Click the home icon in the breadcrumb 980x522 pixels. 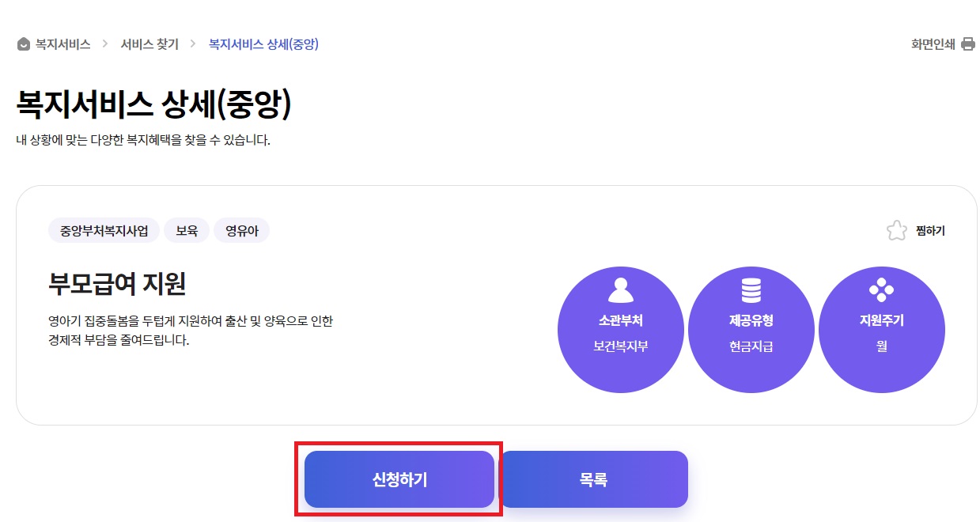(22, 44)
